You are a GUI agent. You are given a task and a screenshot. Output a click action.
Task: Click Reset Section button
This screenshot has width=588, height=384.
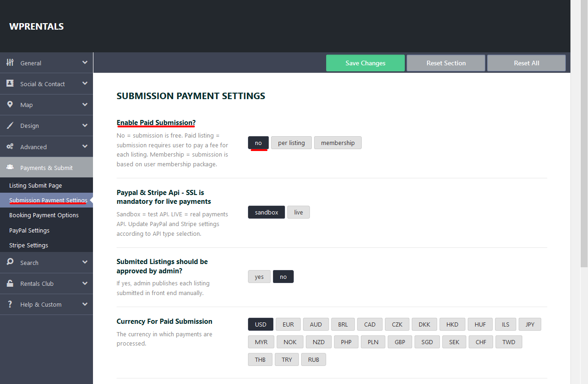tap(446, 63)
